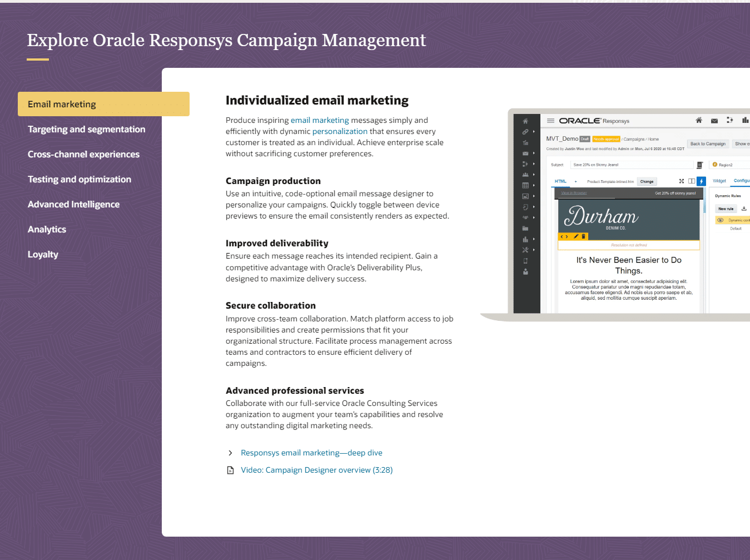
Task: Open the Cross-channel experiences tab
Action: (x=84, y=154)
